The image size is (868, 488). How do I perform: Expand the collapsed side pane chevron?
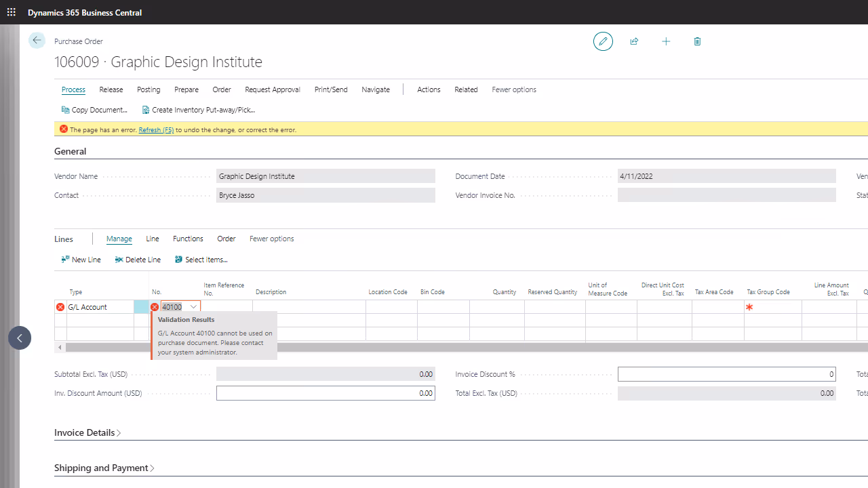pyautogui.click(x=20, y=338)
